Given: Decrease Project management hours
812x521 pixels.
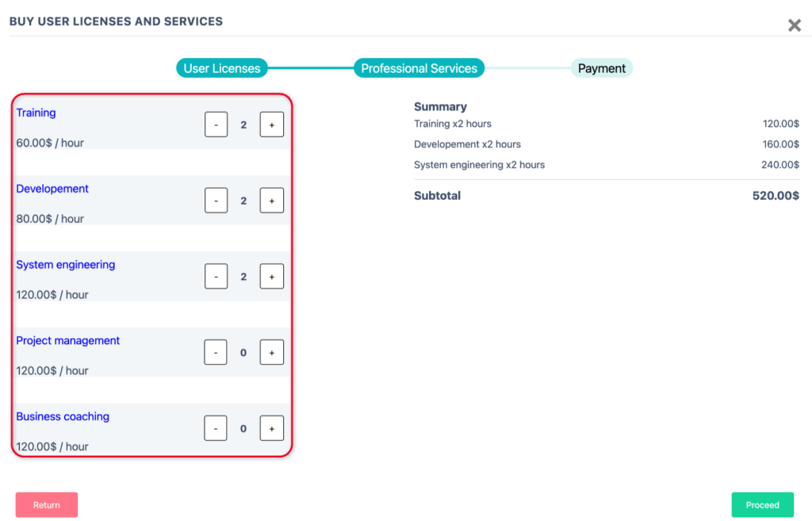Looking at the screenshot, I should [216, 352].
